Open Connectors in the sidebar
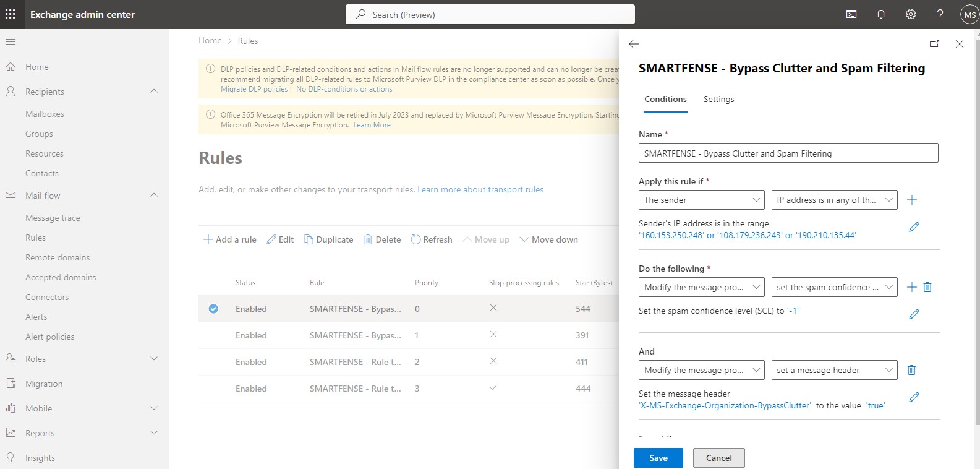Screen dimensions: 980x469 pos(47,297)
